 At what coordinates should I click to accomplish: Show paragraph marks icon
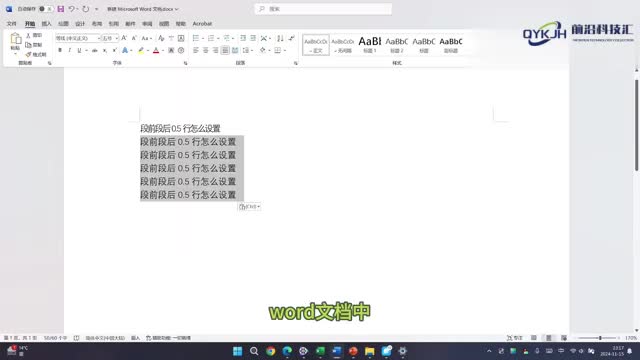coord(291,38)
